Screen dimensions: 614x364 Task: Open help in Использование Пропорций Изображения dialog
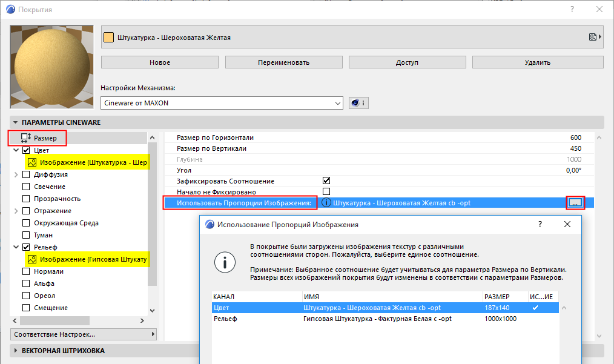[x=540, y=224]
